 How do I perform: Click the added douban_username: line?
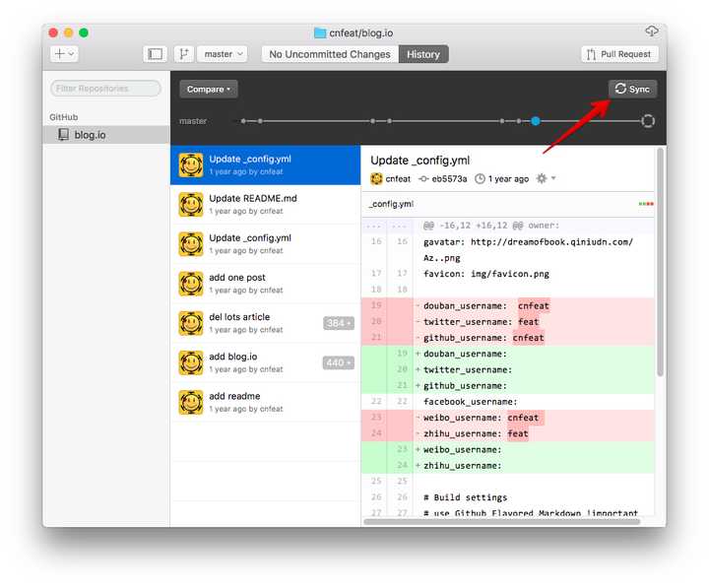508,354
